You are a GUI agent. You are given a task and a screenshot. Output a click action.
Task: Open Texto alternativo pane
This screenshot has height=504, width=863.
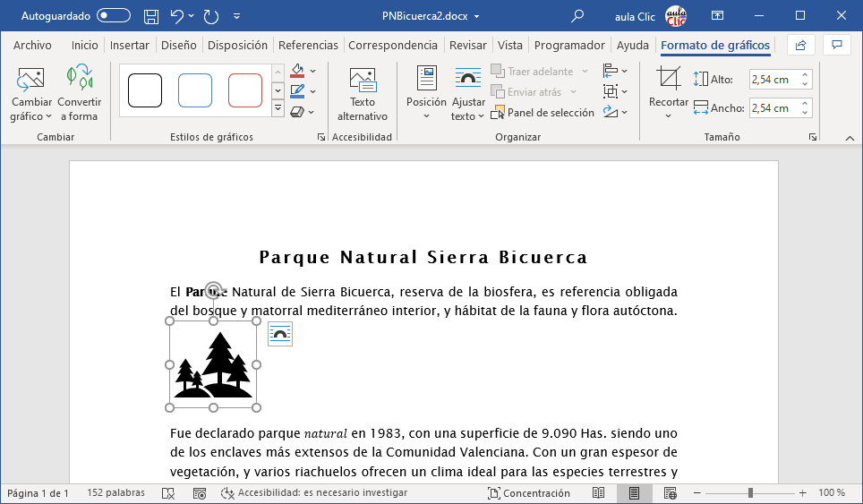pyautogui.click(x=363, y=95)
